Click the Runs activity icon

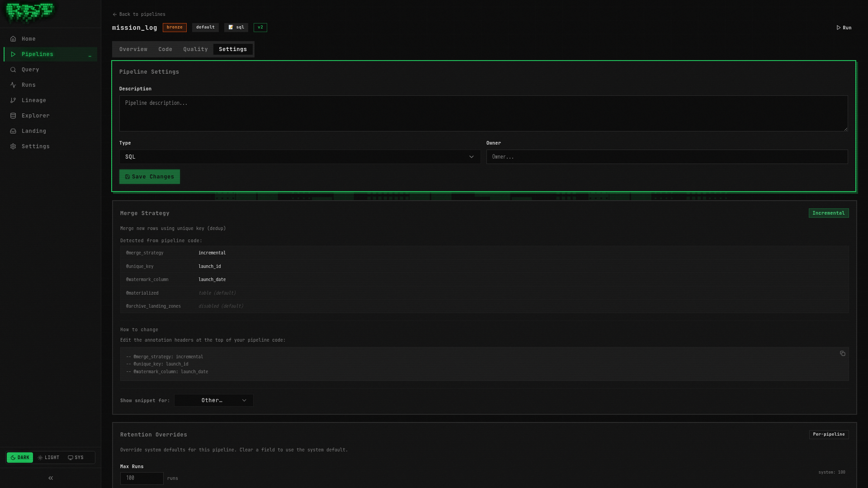pyautogui.click(x=14, y=85)
